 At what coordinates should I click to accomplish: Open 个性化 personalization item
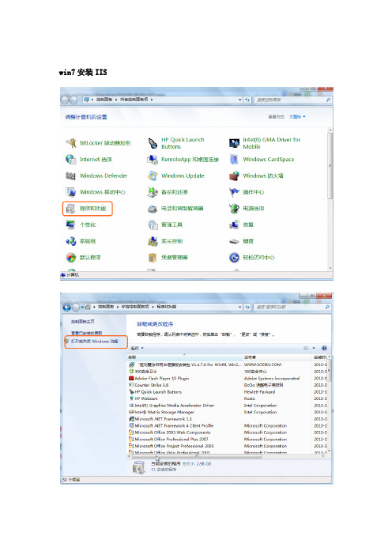(x=81, y=225)
